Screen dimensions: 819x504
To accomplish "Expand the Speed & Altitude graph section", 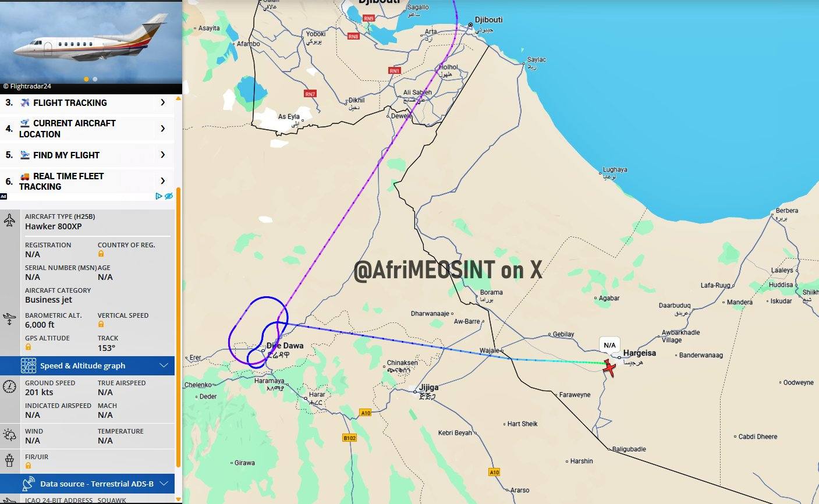I will point(164,365).
